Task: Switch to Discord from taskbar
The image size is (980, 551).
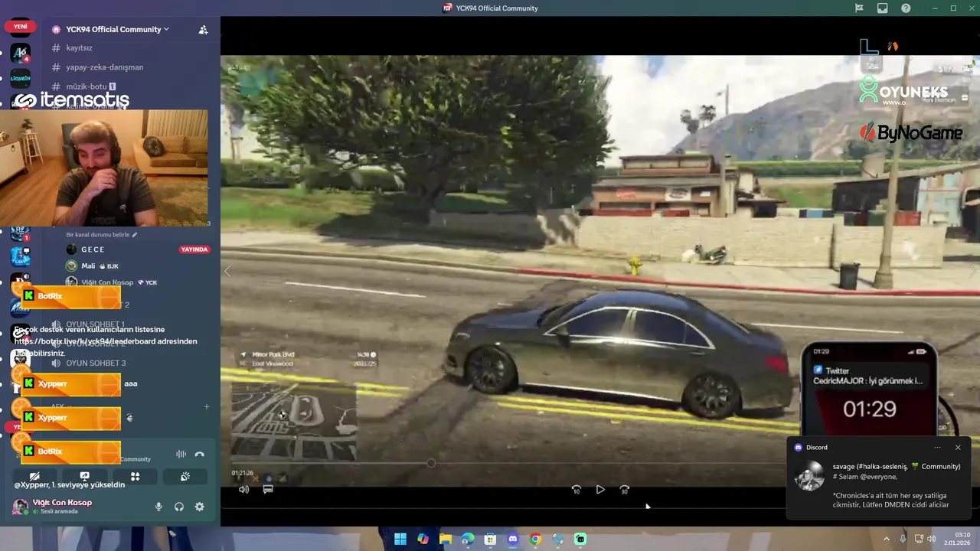Action: pyautogui.click(x=513, y=539)
